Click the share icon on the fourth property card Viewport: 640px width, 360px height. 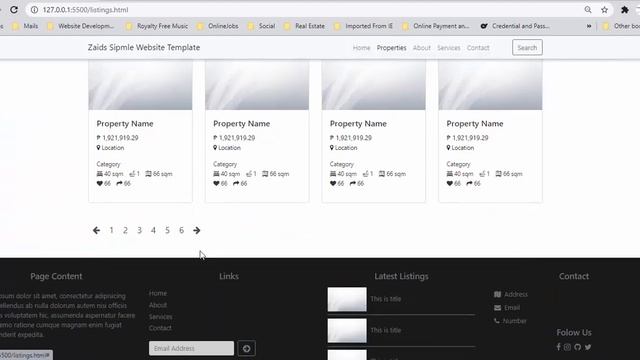[x=469, y=183]
